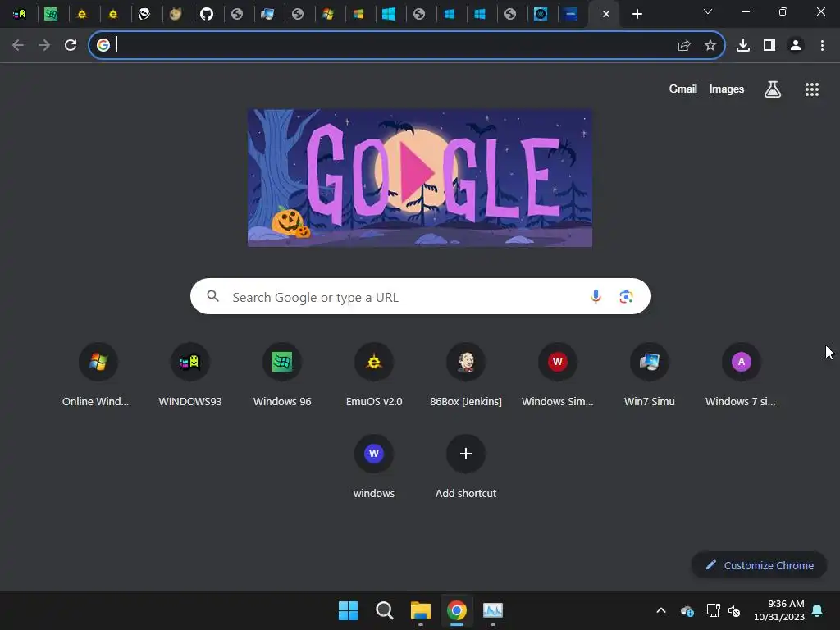This screenshot has width=840, height=630.
Task: Open the 86Box [Jenkins] shortcut
Action: (x=466, y=375)
